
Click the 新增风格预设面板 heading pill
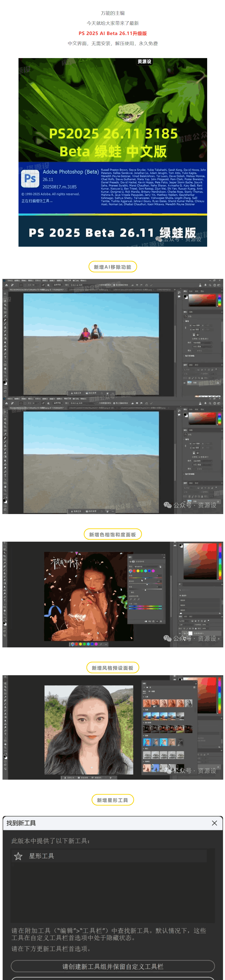pyautogui.click(x=113, y=668)
